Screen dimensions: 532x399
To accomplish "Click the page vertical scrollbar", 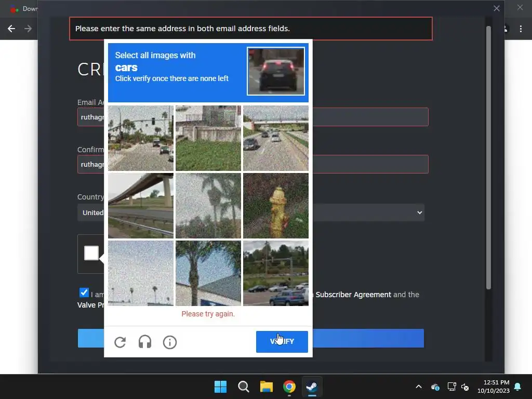I will click(488, 158).
